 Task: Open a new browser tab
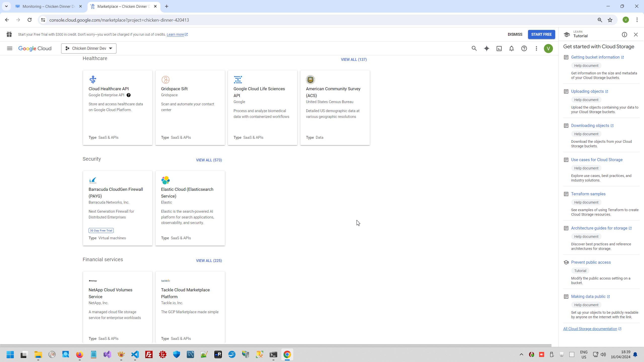pos(167,7)
